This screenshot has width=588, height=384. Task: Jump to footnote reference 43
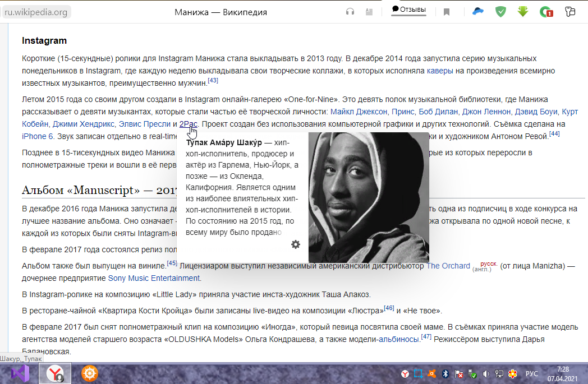click(x=213, y=80)
